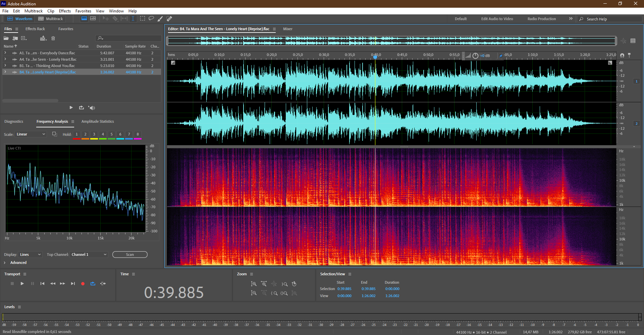The width and height of the screenshot is (644, 335).
Task: Click Zoom In Time icon
Action: 264,284
